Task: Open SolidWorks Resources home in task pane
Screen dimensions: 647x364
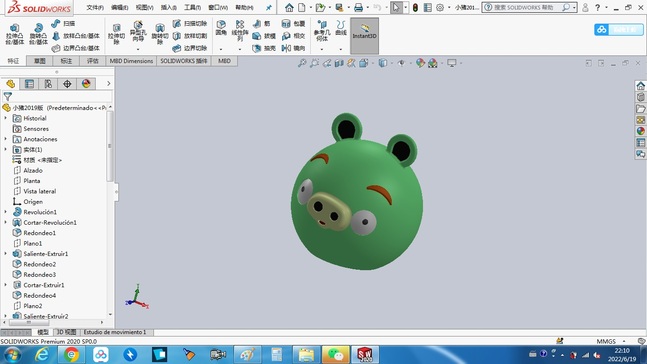Action: coord(640,86)
